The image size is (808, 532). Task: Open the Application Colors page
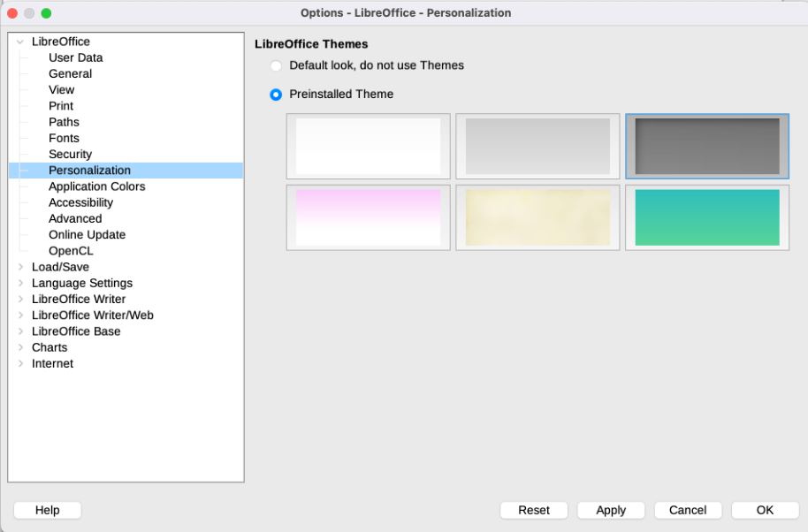[97, 186]
